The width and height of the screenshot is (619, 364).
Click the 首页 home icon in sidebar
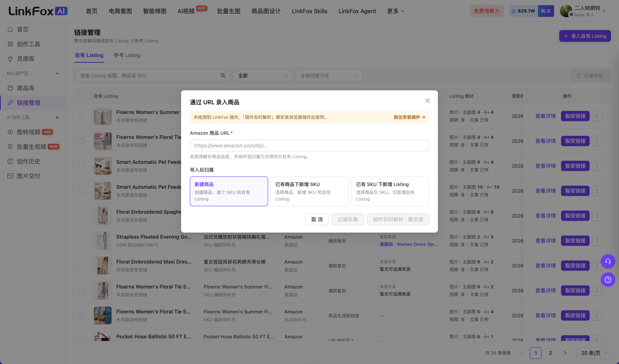(x=10, y=30)
